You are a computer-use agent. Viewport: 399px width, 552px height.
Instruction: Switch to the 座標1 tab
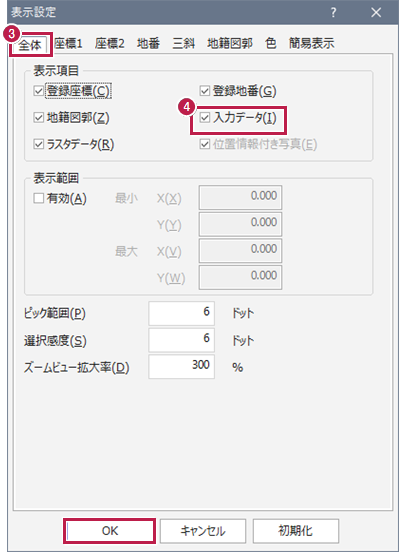point(68,44)
